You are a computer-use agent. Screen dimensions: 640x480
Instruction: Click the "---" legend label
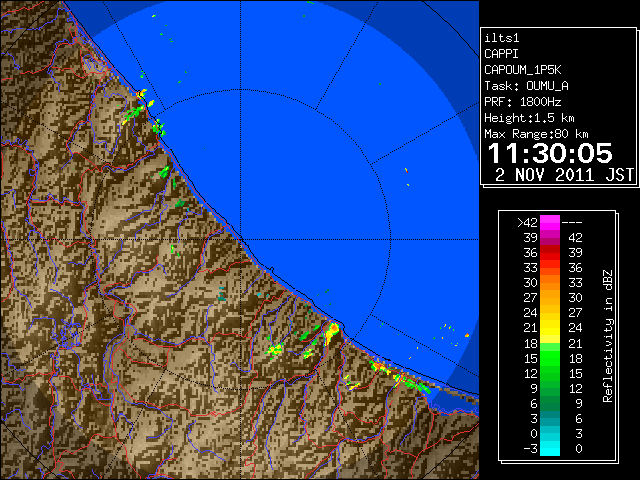pos(572,223)
